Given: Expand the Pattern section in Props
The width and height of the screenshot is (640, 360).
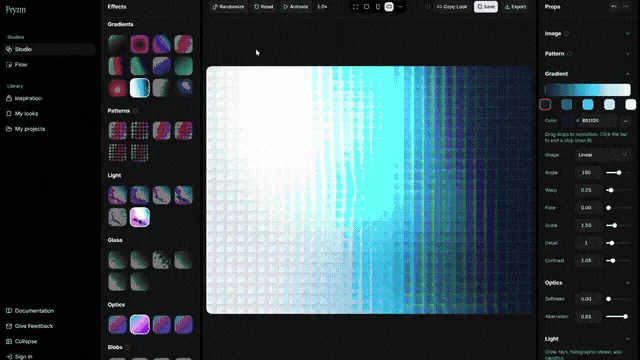Looking at the screenshot, I should (x=628, y=53).
